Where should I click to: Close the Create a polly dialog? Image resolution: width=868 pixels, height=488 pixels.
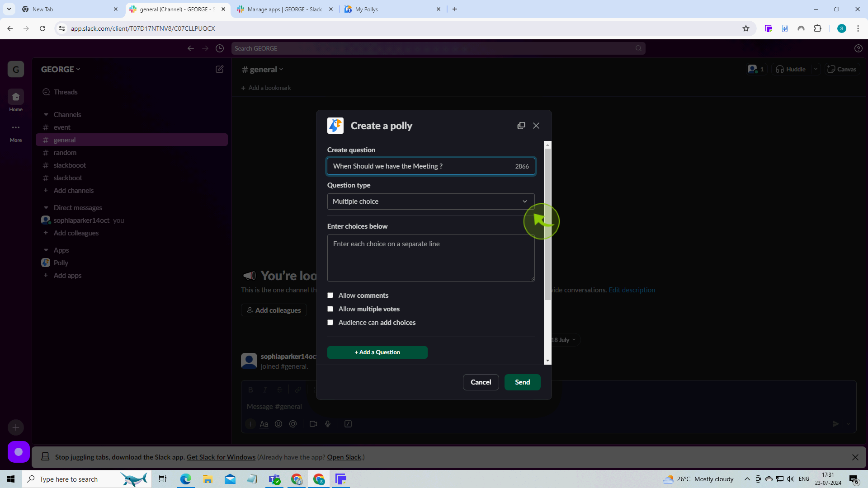point(536,126)
